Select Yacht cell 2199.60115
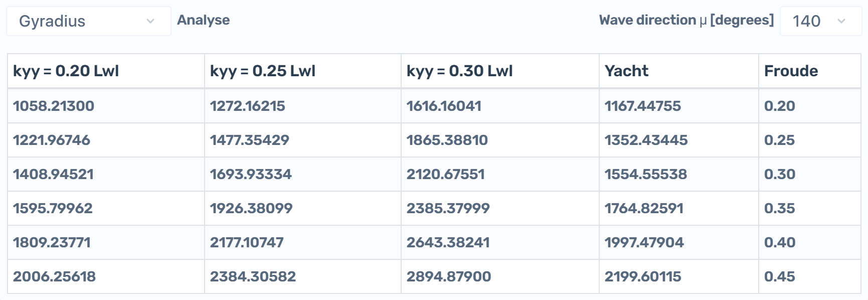The height and width of the screenshot is (300, 868). click(679, 276)
